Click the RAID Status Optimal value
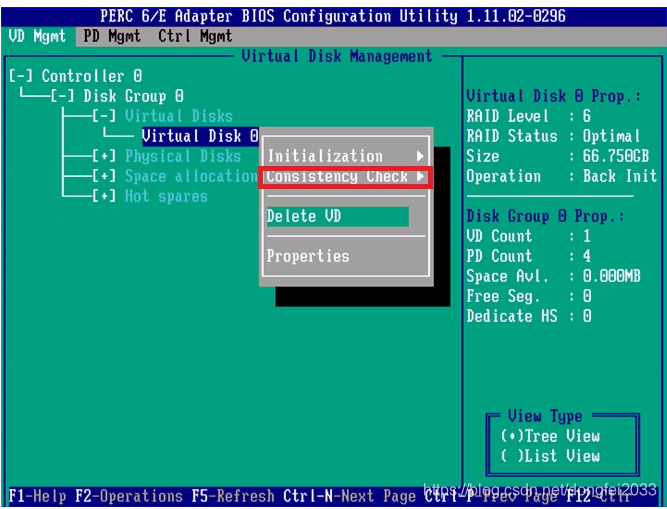667x509 pixels. (611, 136)
